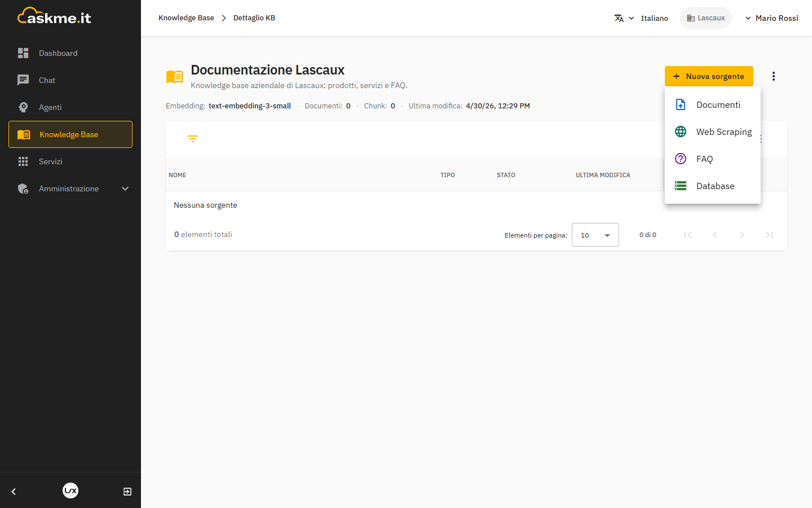812x508 pixels.
Task: Click the Amministrazione shield icon
Action: pos(23,189)
